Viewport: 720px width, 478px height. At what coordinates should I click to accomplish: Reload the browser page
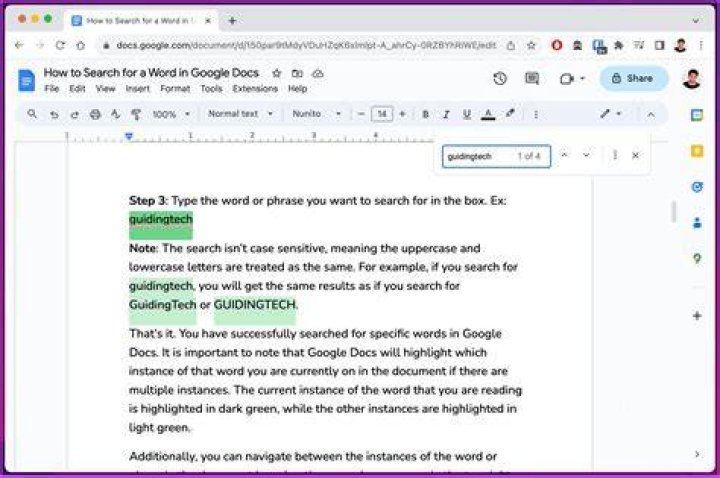pos(60,45)
